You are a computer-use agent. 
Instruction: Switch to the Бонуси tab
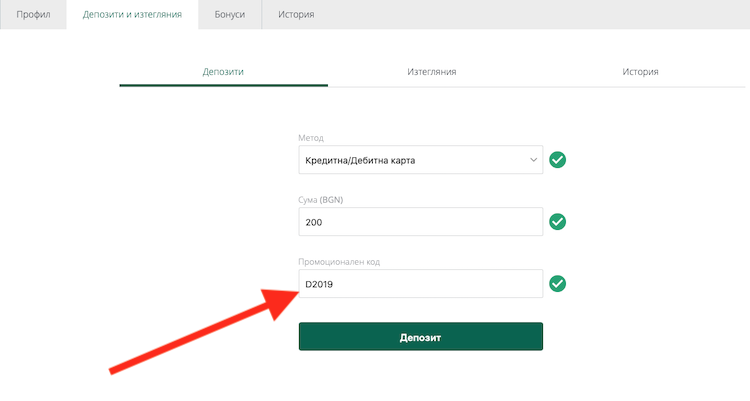tap(230, 14)
